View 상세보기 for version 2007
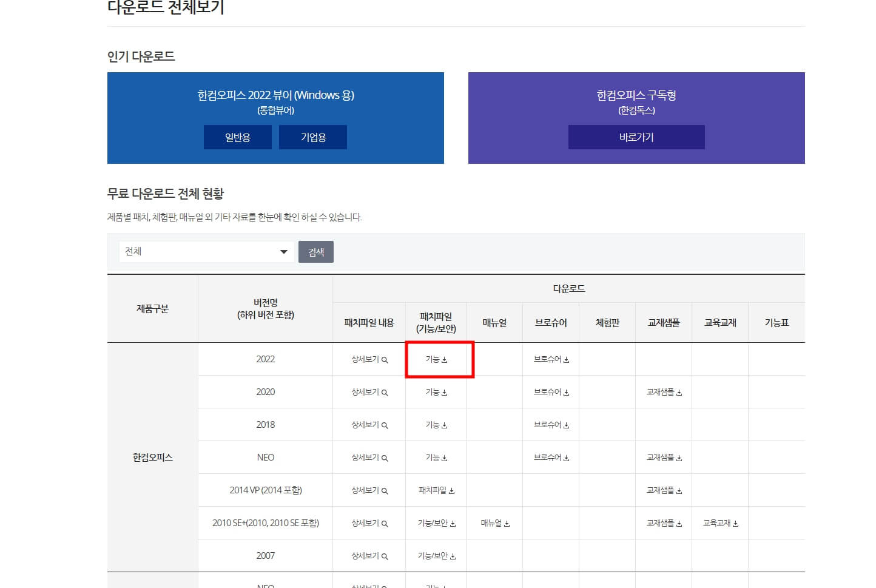 pos(369,556)
